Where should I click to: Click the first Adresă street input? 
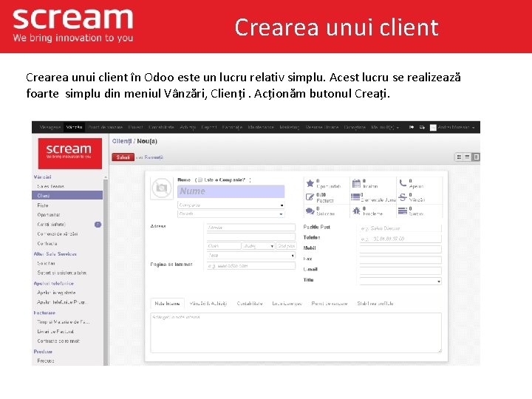click(x=251, y=228)
